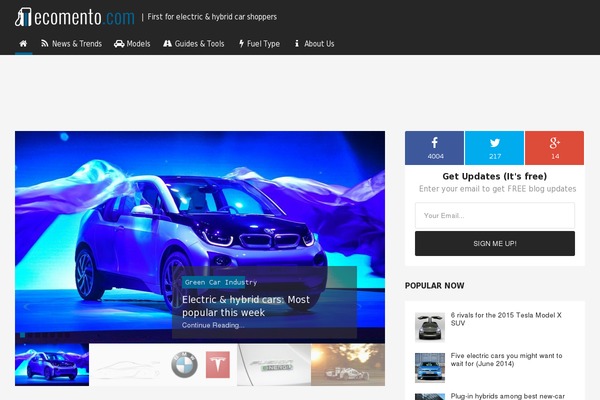600x400 pixels.
Task: Select the race car sunset thumbnail
Action: tap(348, 364)
